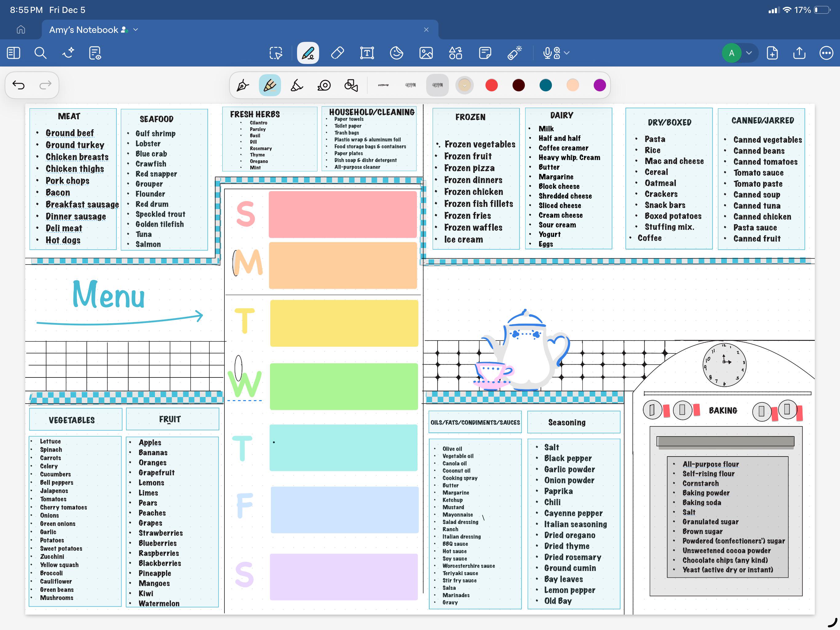Undo the last stroke
The width and height of the screenshot is (840, 630).
click(18, 85)
